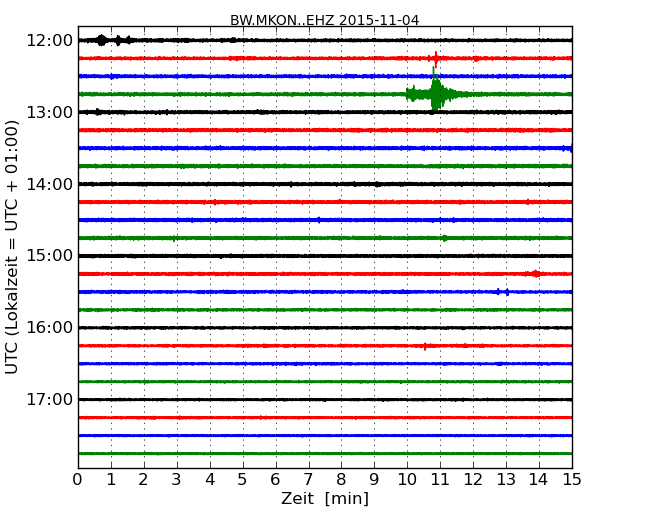
Task: Click x-axis tick label 12
Action: pos(473,480)
